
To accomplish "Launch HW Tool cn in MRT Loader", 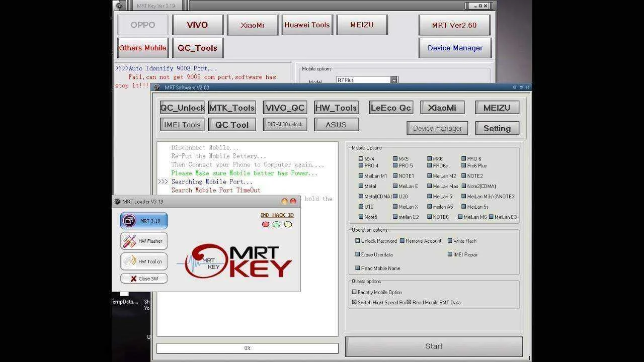I will [143, 261].
